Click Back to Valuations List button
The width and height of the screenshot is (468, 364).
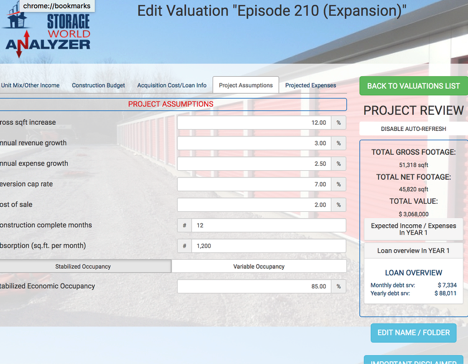tap(413, 86)
